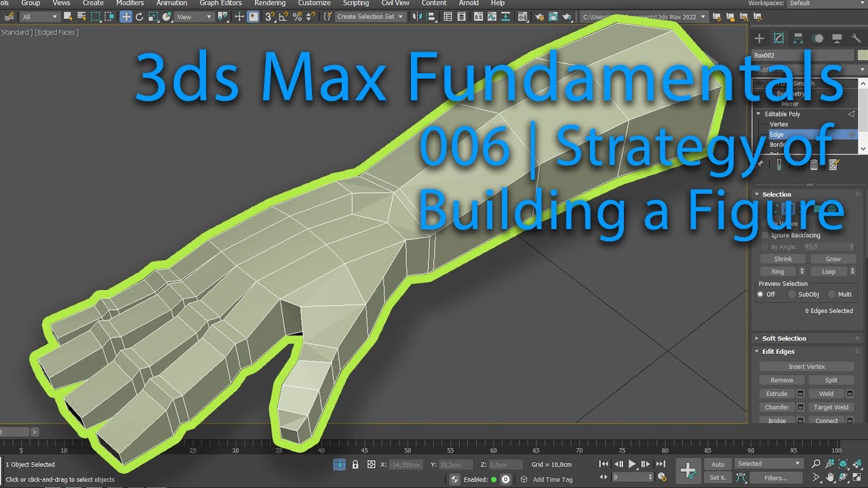Click the Chamfer button
Viewport: 868px width, 488px height.
pos(777,407)
